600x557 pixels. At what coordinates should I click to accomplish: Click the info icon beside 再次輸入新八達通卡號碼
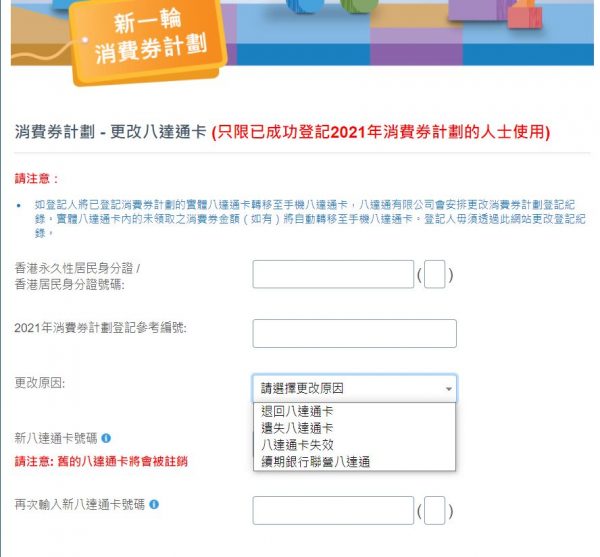pyautogui.click(x=154, y=505)
